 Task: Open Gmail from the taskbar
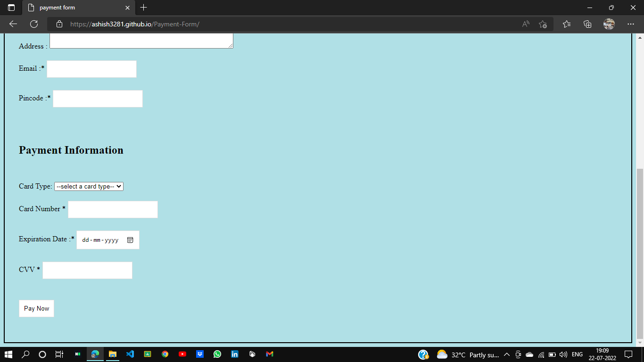pyautogui.click(x=270, y=354)
